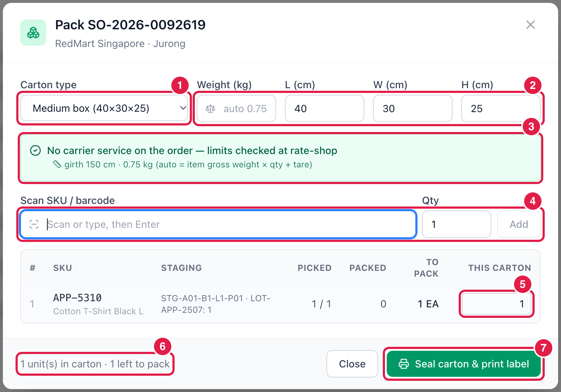
Task: Click the description Cotton T-Shirt Black L
Action: [98, 311]
